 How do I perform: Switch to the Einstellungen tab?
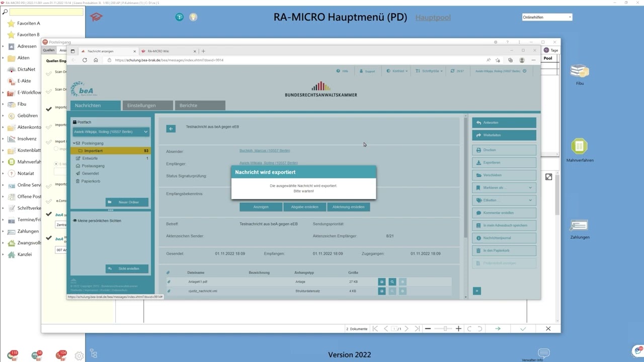[147, 106]
